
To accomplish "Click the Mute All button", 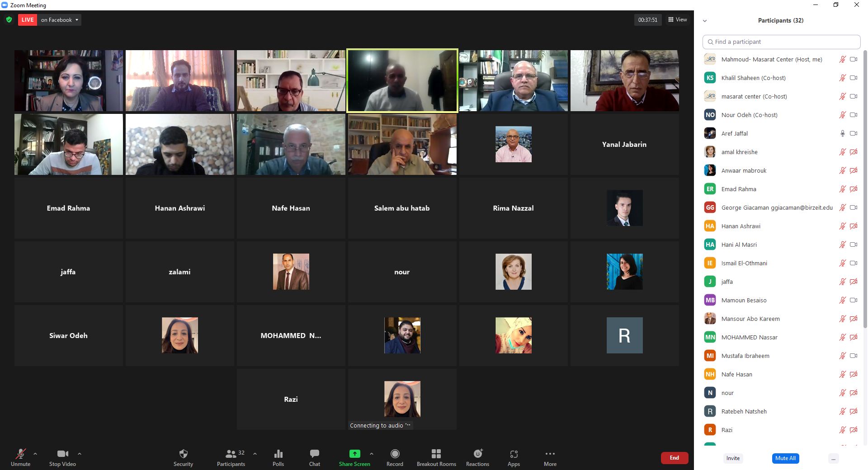I will (785, 458).
